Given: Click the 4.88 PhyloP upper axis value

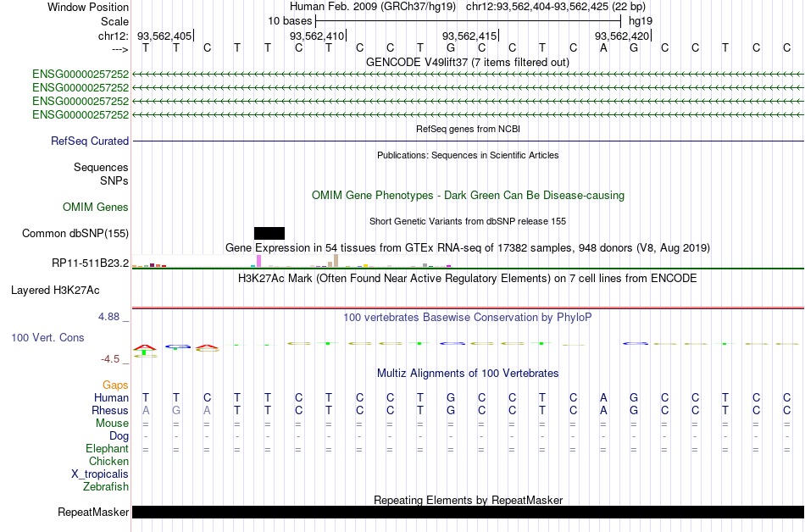Looking at the screenshot, I should [x=108, y=317].
